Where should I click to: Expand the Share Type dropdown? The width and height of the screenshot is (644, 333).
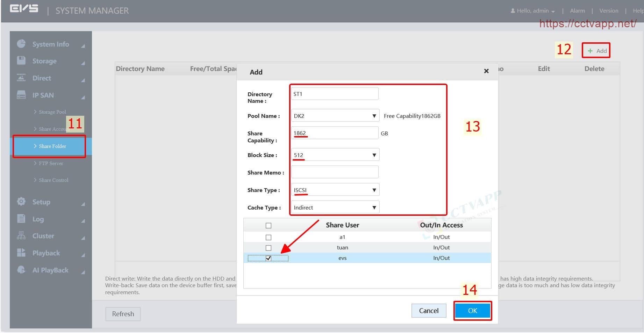coord(335,190)
